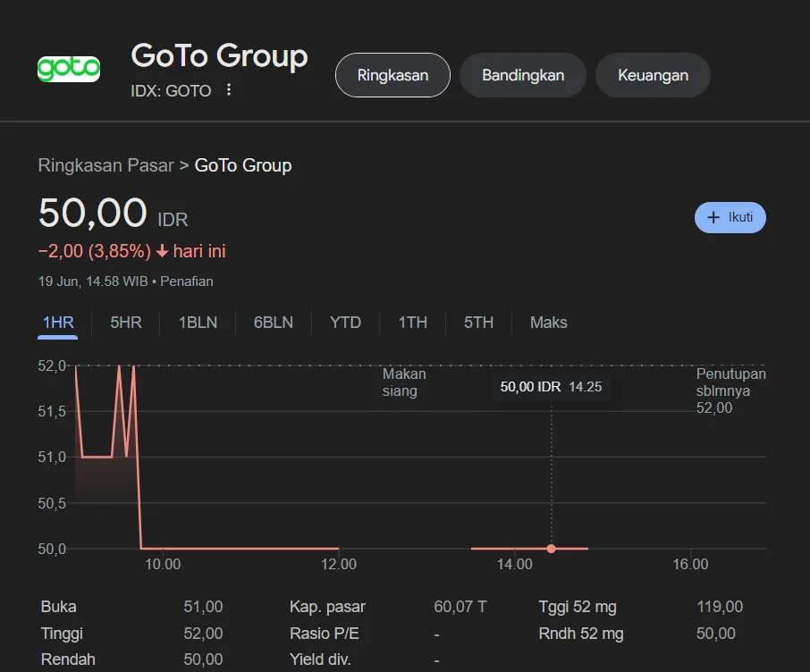Viewport: 810px width, 672px height.
Task: Click the Makan siang chart label
Action: [x=404, y=382]
